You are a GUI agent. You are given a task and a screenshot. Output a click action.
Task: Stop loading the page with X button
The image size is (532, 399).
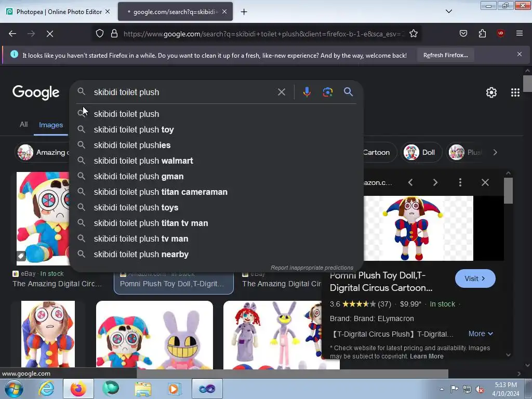point(49,34)
